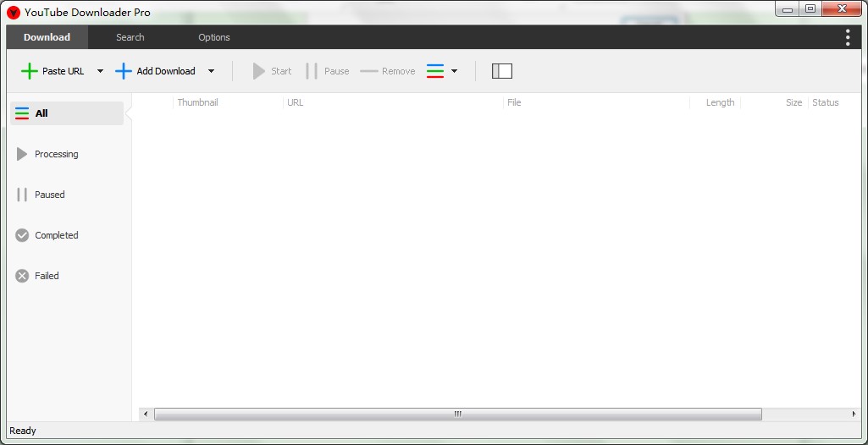Click the Failed X circle icon

pos(22,276)
